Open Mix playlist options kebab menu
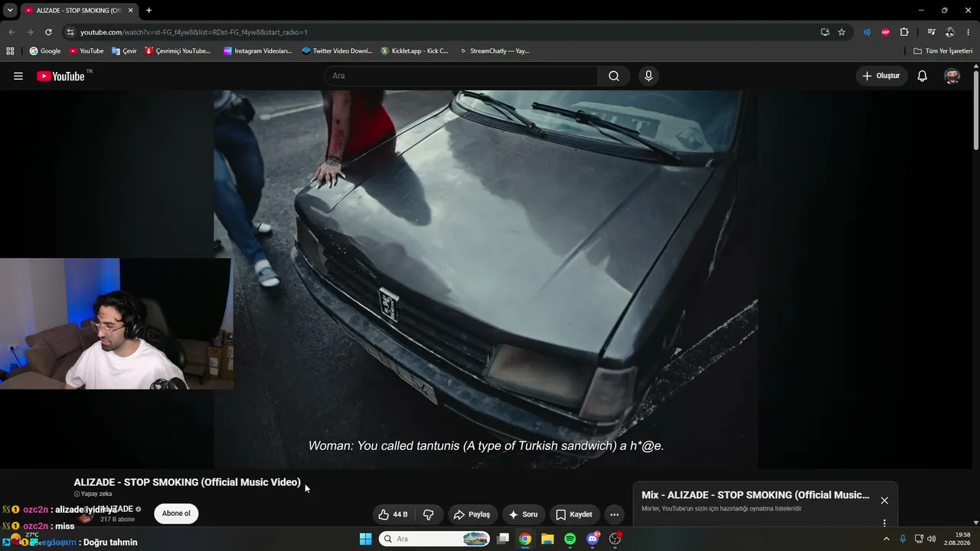 884,523
